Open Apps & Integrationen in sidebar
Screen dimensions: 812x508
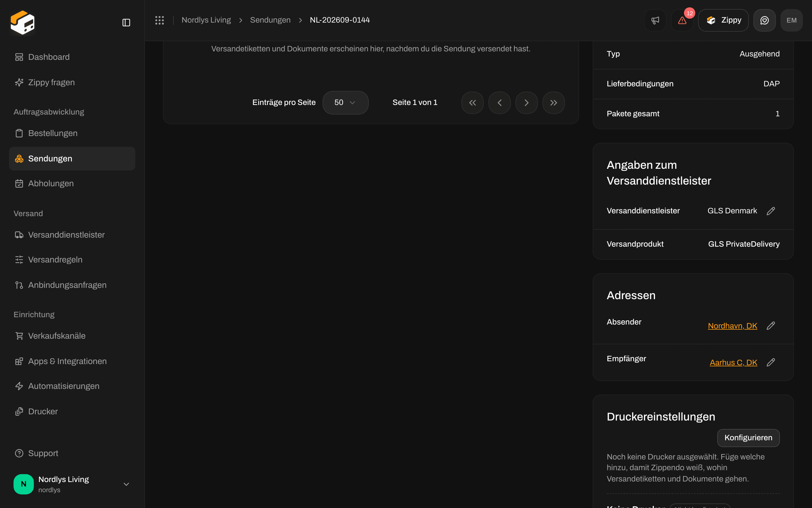click(72, 361)
